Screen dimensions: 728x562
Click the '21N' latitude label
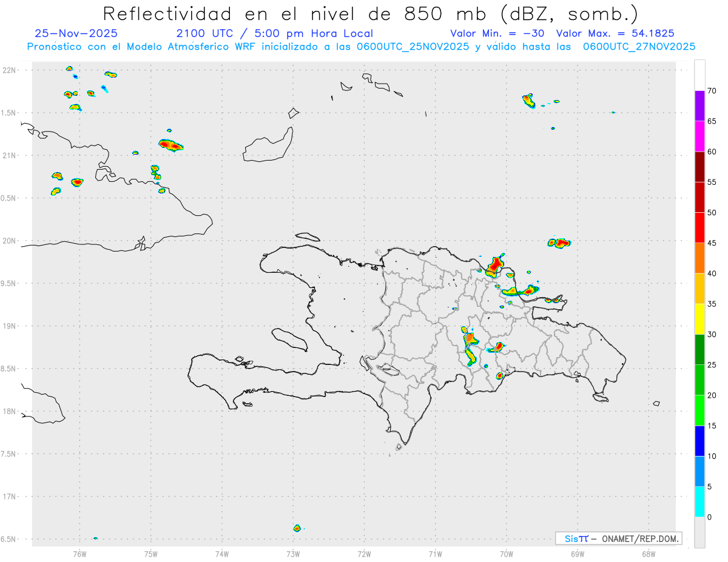click(10, 155)
